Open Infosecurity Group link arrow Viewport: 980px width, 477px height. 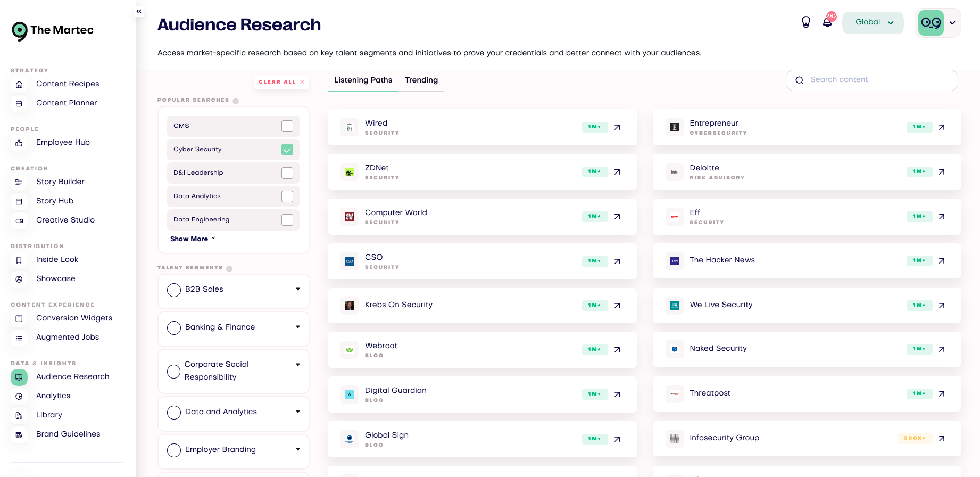(x=942, y=439)
